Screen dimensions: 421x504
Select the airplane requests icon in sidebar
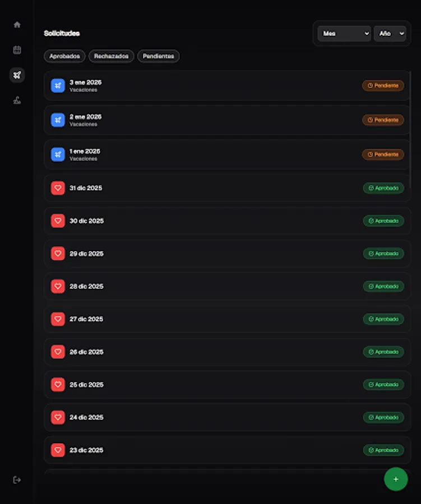17,75
